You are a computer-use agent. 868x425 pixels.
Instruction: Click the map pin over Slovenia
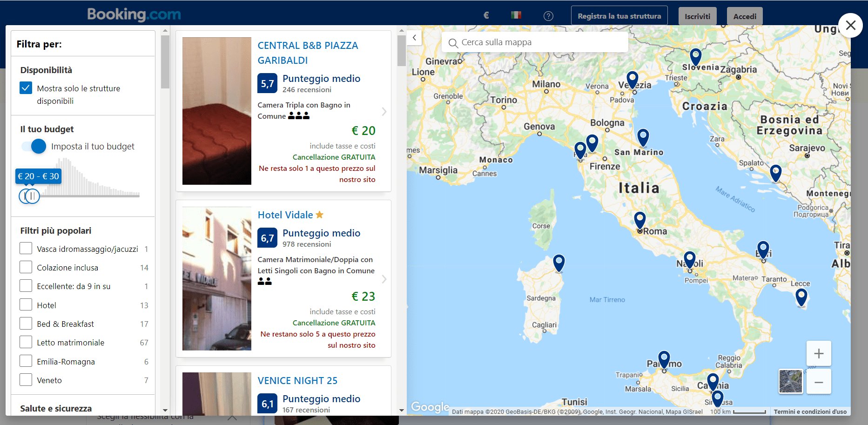695,56
